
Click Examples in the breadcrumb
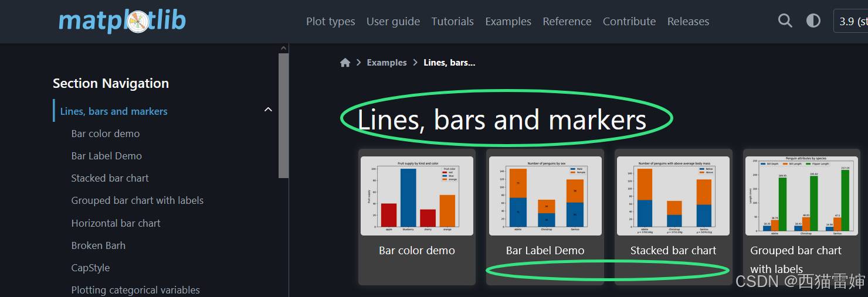386,63
